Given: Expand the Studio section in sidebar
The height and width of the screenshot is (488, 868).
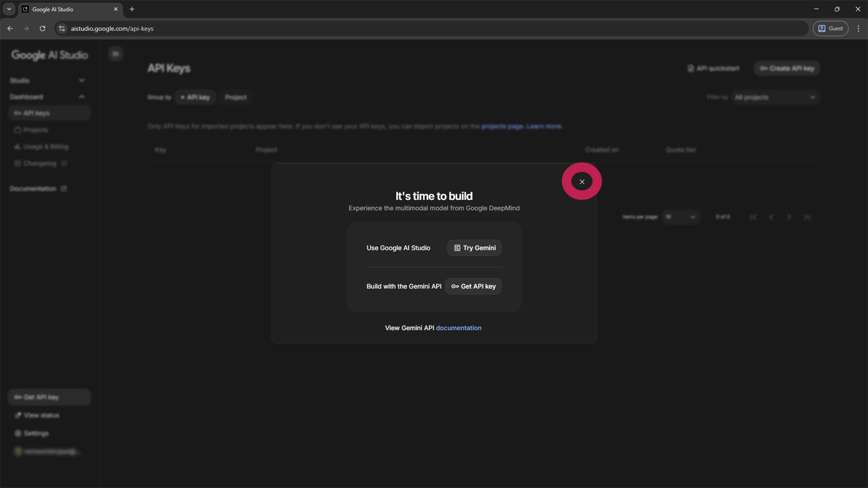Looking at the screenshot, I should click(47, 80).
